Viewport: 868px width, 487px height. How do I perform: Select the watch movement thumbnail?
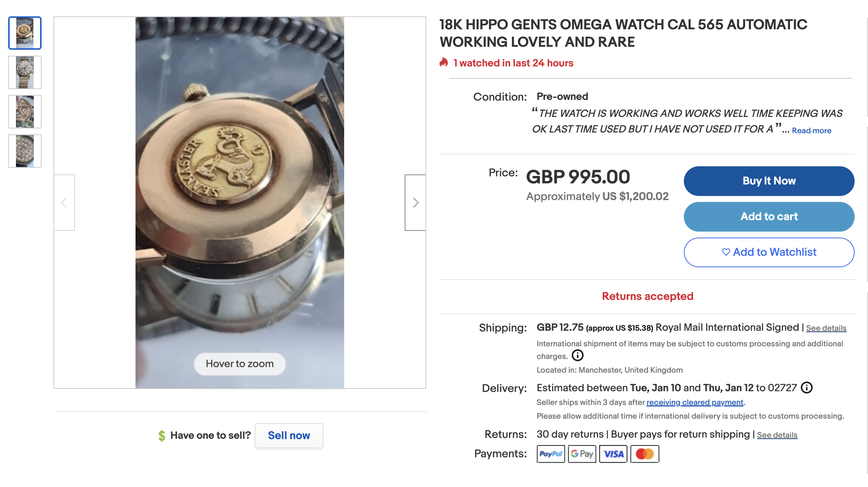pos(25,112)
